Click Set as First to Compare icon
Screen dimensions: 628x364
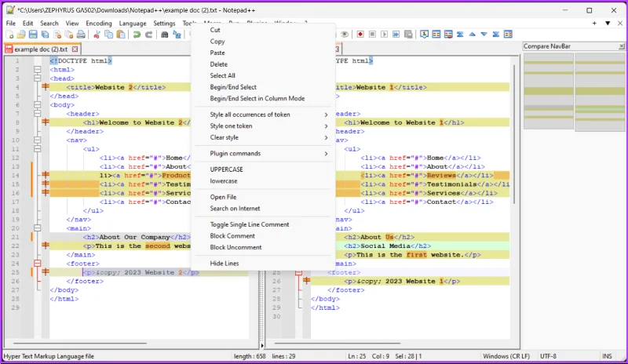click(x=424, y=35)
